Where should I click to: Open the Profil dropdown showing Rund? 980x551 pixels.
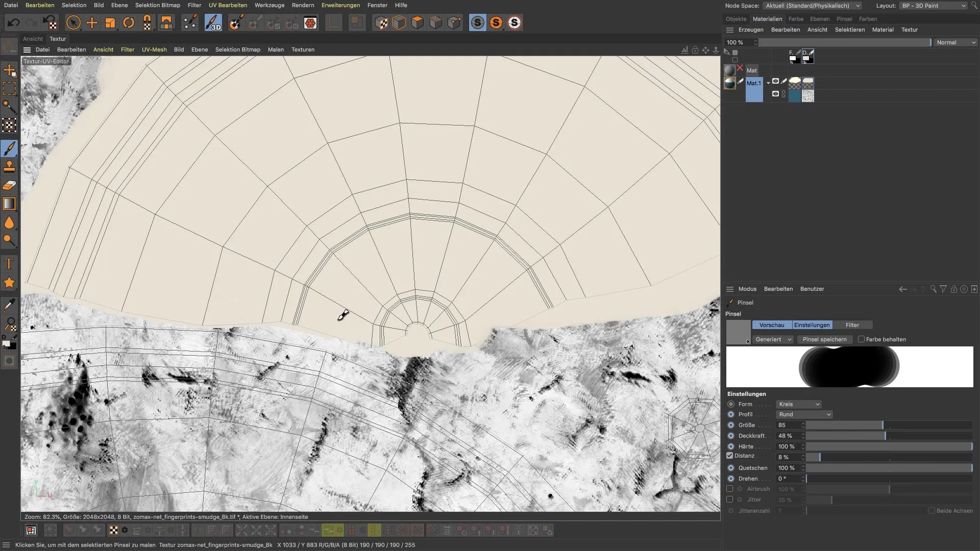(804, 414)
